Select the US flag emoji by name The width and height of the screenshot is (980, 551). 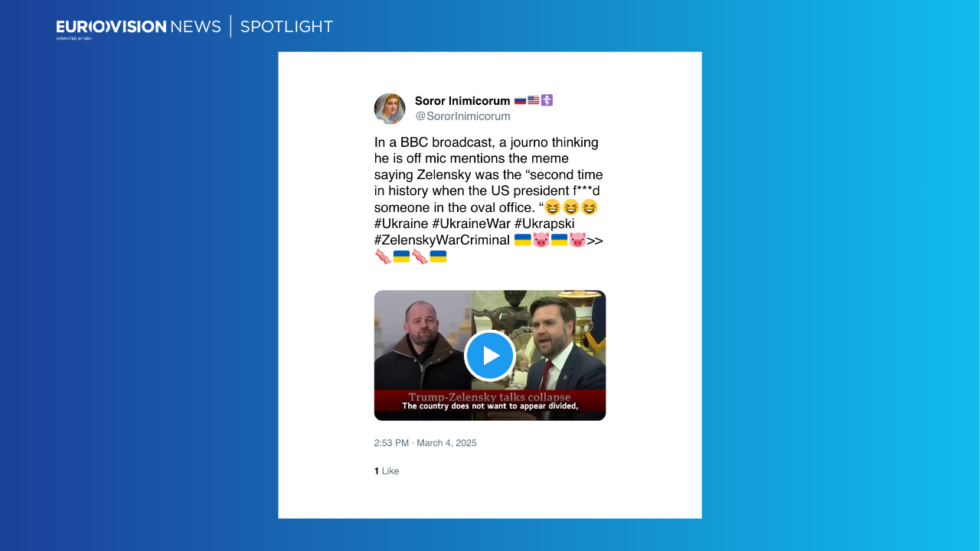click(534, 100)
